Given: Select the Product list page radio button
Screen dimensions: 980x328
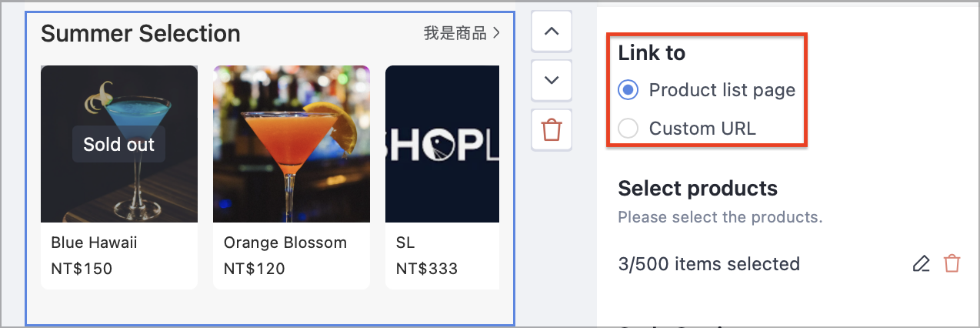Looking at the screenshot, I should (x=628, y=90).
